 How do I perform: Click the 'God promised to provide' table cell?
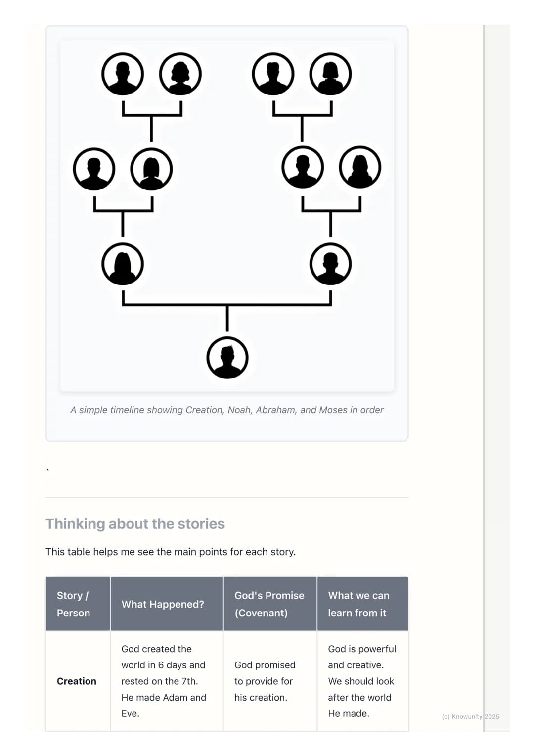pos(270,681)
